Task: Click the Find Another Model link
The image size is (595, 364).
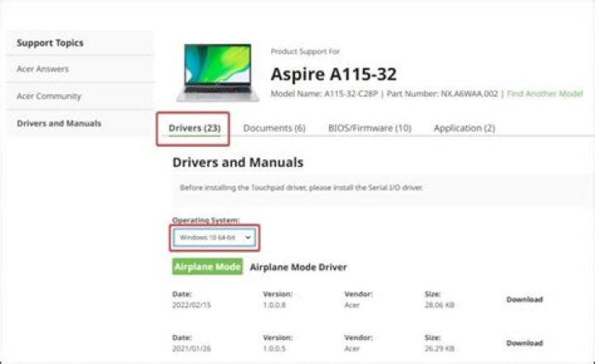Action: (x=545, y=93)
